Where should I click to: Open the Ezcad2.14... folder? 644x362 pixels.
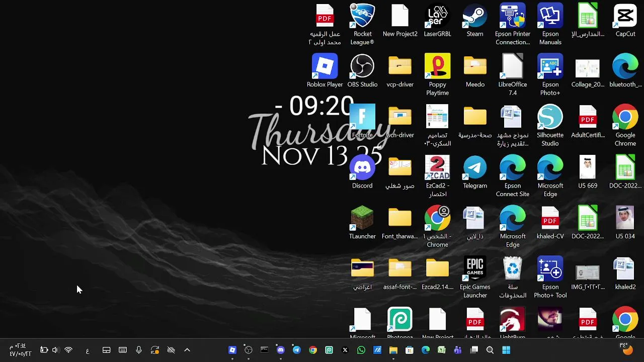(x=437, y=273)
